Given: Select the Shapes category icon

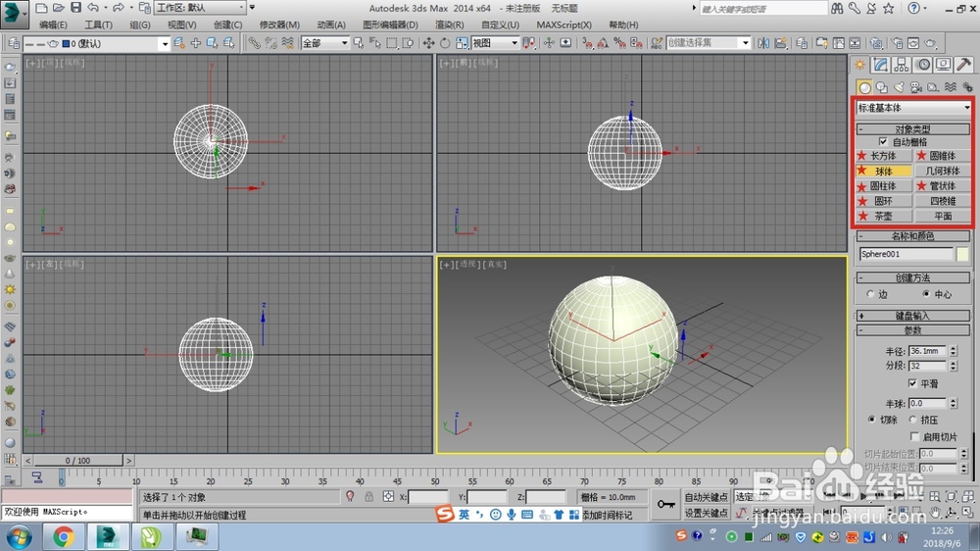Looking at the screenshot, I should 881,87.
